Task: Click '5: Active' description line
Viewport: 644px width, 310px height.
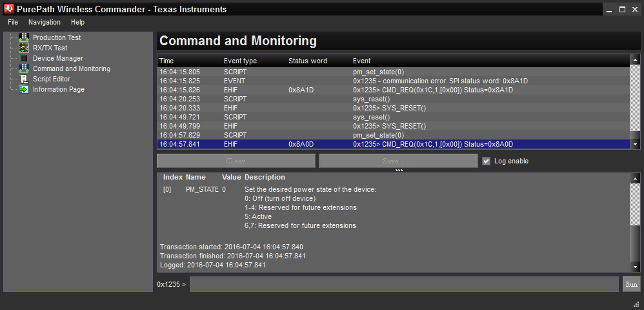Action: click(258, 216)
